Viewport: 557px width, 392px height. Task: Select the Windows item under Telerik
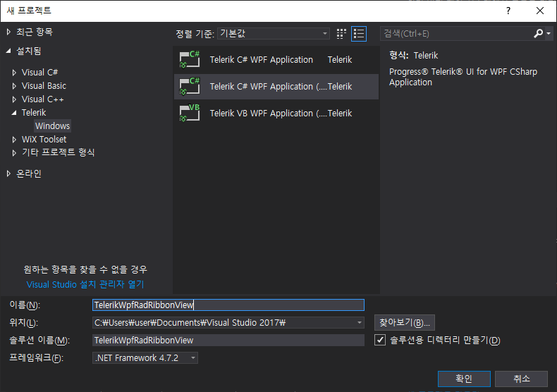53,125
